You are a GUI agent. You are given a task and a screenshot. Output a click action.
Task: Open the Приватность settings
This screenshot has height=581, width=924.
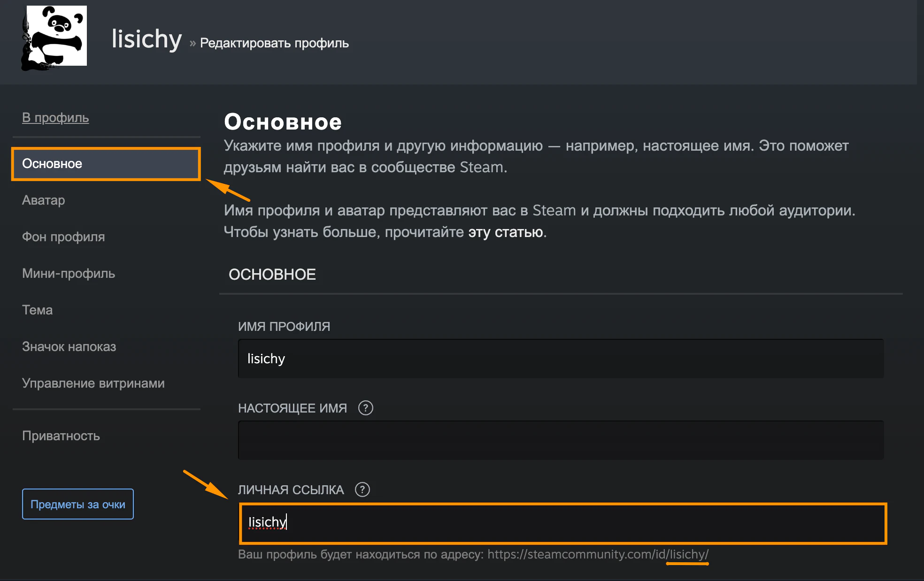61,436
